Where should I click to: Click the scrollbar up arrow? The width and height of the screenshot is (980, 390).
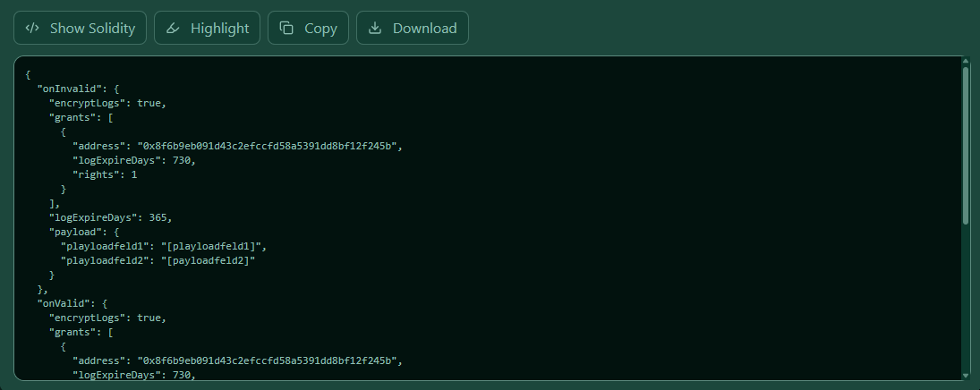click(x=966, y=61)
